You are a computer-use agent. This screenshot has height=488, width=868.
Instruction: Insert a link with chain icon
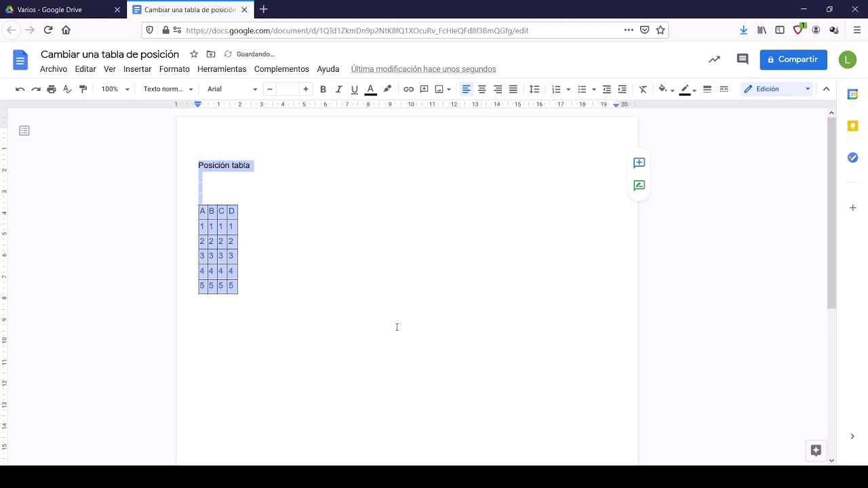click(x=408, y=89)
